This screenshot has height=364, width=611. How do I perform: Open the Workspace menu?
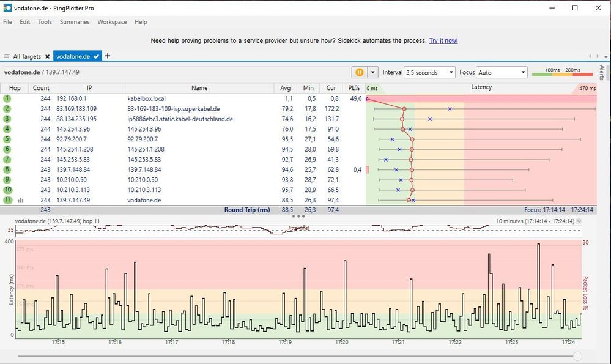coord(112,22)
